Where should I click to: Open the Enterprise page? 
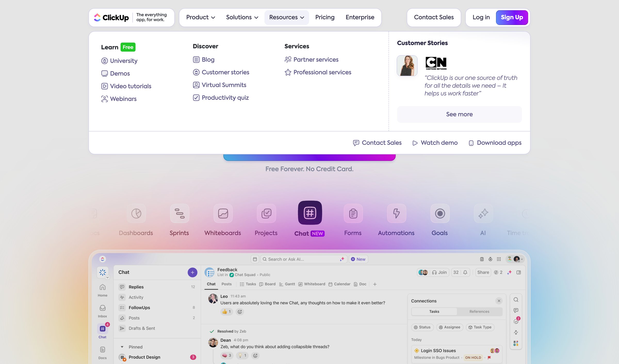click(x=360, y=17)
